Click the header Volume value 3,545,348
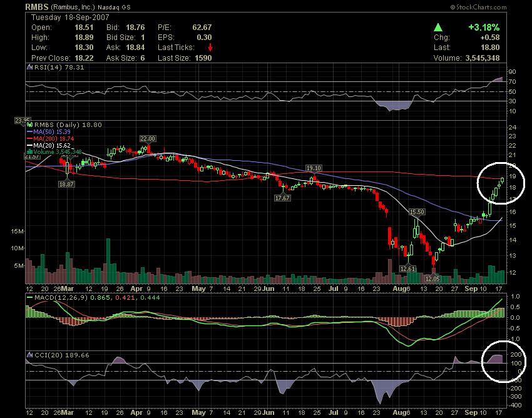 pyautogui.click(x=483, y=58)
